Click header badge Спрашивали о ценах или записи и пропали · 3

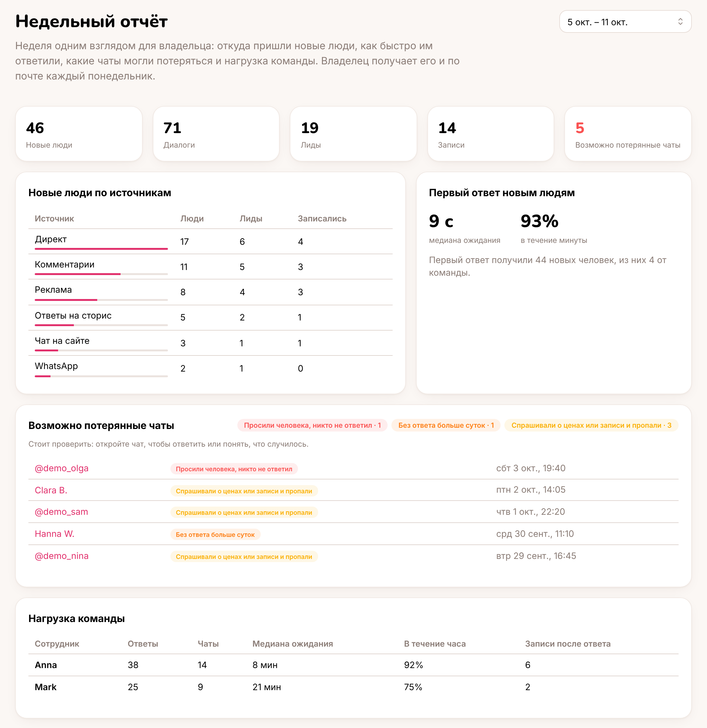(591, 425)
